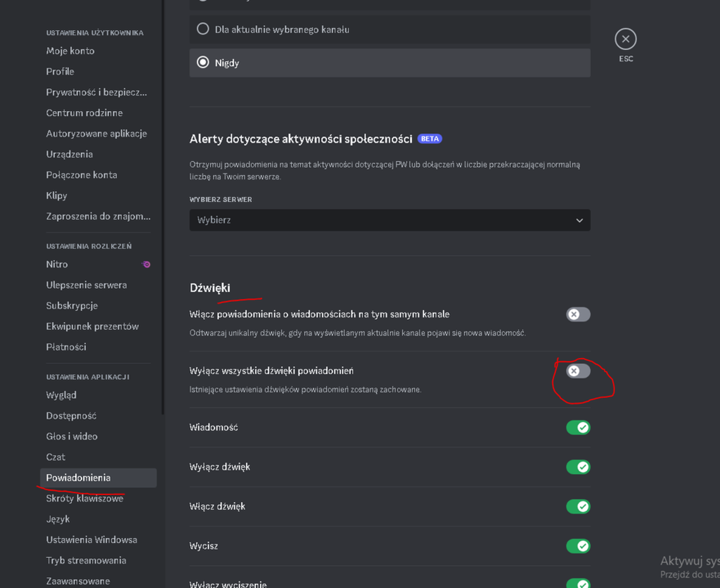
Task: Click "Ustawienia aplikacji" sidebar header
Action: pos(87,376)
